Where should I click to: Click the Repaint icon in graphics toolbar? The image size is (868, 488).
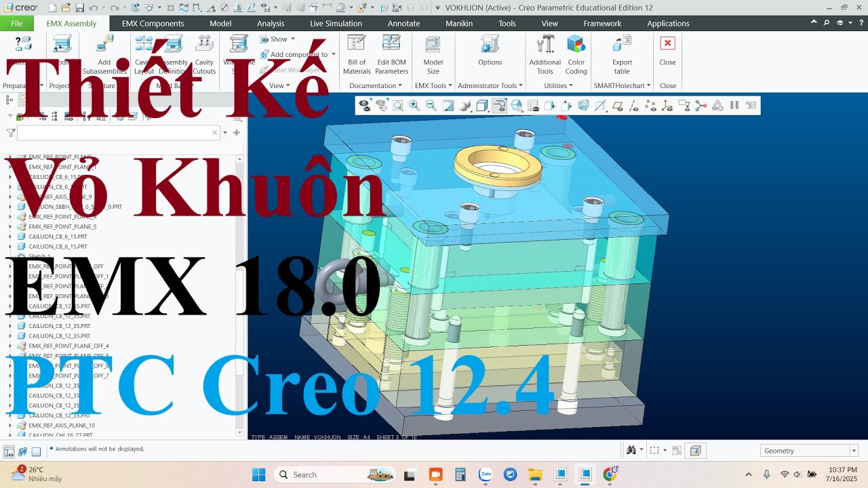point(448,106)
